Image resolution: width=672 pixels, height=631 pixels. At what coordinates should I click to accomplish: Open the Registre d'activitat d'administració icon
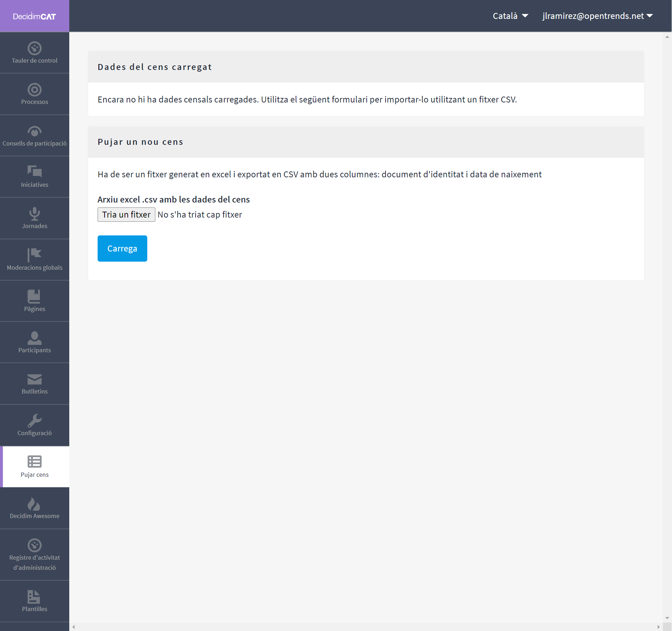tap(35, 545)
